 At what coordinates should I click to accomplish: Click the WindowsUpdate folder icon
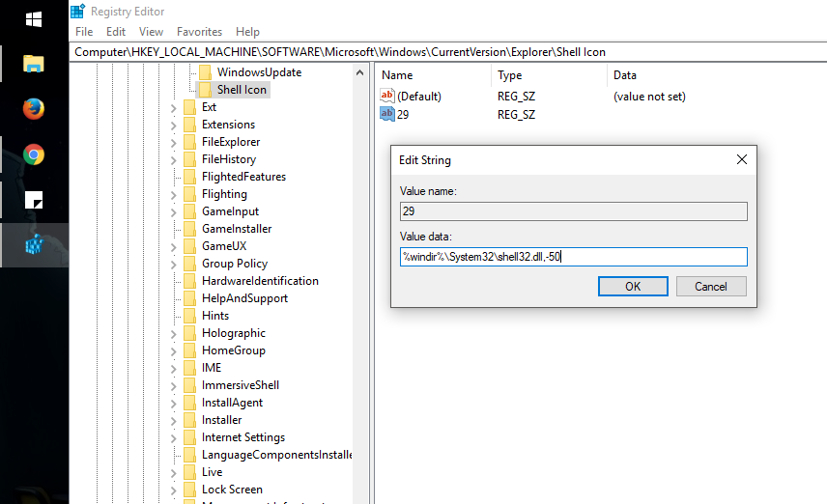pos(205,72)
